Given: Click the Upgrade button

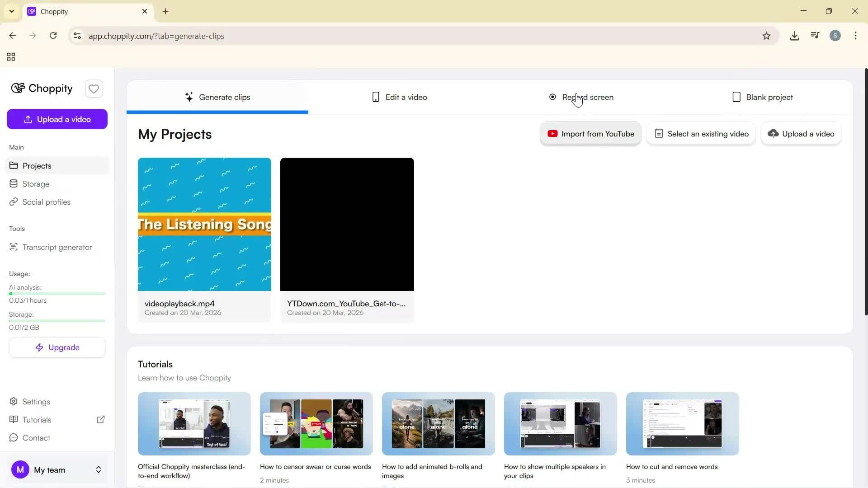Looking at the screenshot, I should pyautogui.click(x=57, y=347).
